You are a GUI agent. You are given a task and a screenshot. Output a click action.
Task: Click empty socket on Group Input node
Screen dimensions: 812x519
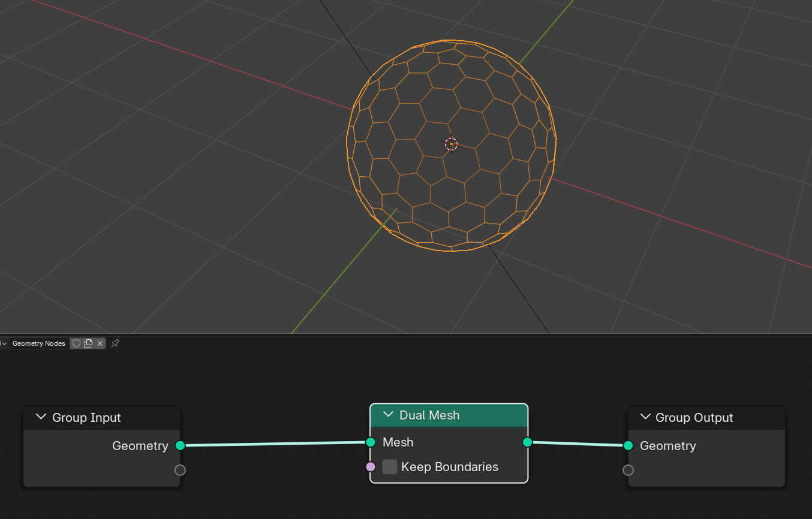coord(180,470)
